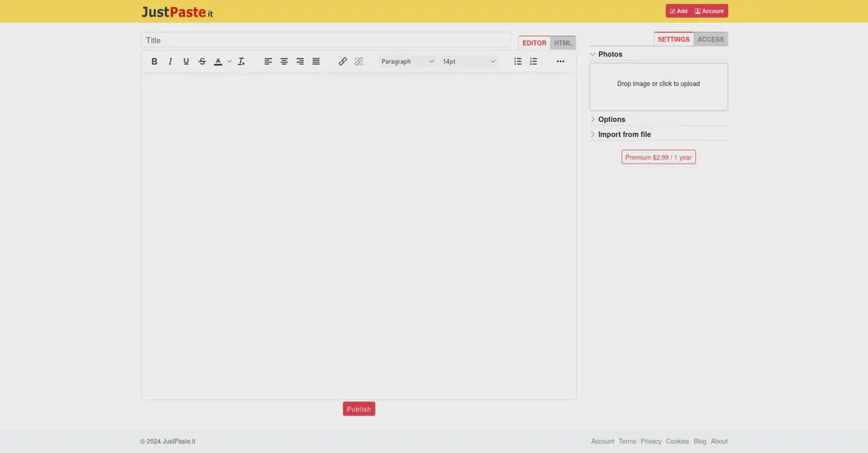Click into the Title input field

point(325,40)
